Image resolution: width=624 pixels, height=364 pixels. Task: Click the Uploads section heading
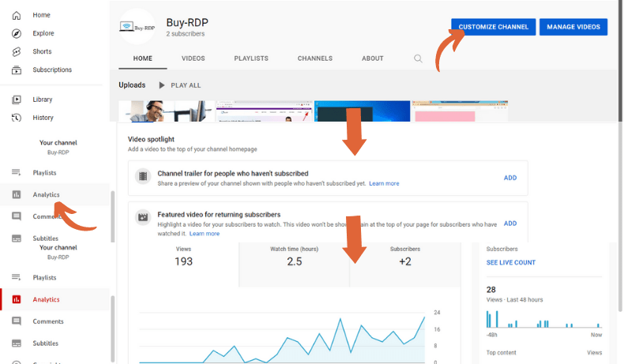[x=132, y=85]
